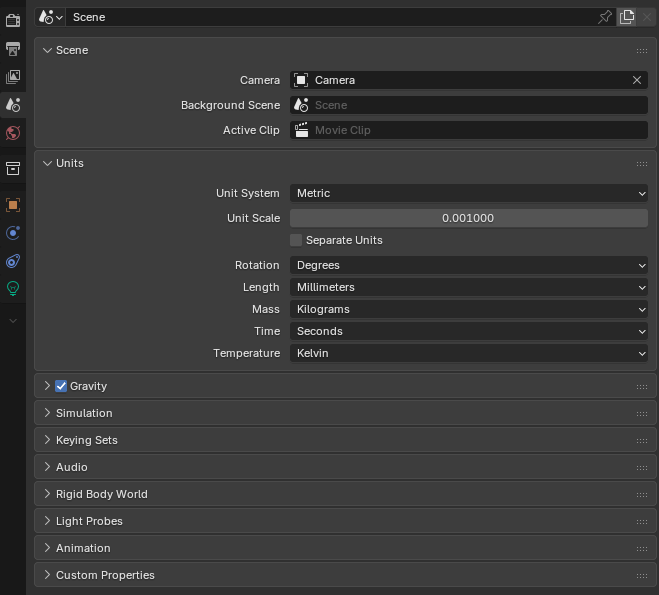Image resolution: width=659 pixels, height=595 pixels.
Task: Click the Active Clip Movie Clip field
Action: [469, 130]
